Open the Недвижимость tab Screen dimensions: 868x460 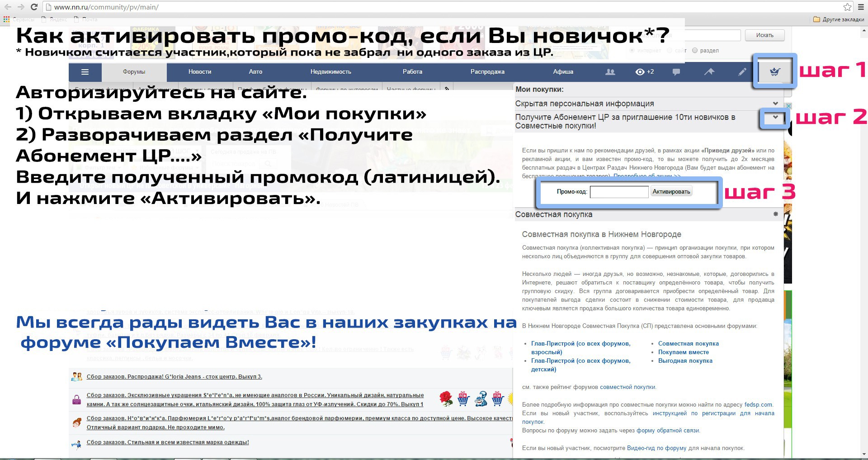pos(330,72)
